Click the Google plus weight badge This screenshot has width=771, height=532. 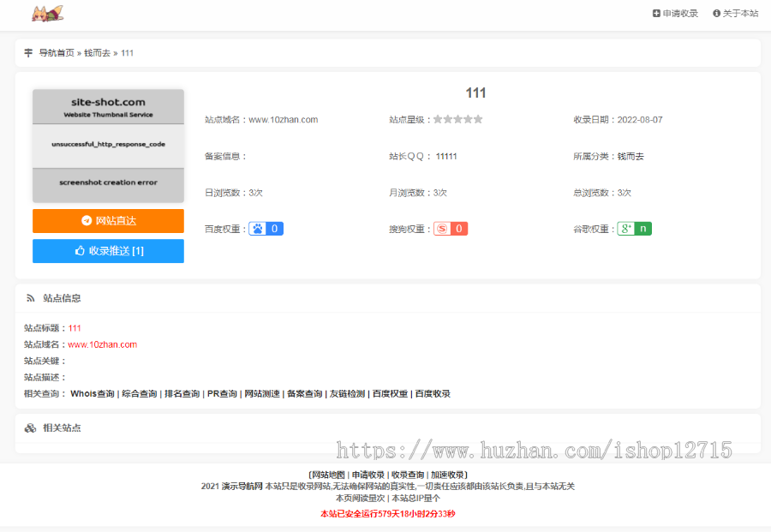(634, 229)
